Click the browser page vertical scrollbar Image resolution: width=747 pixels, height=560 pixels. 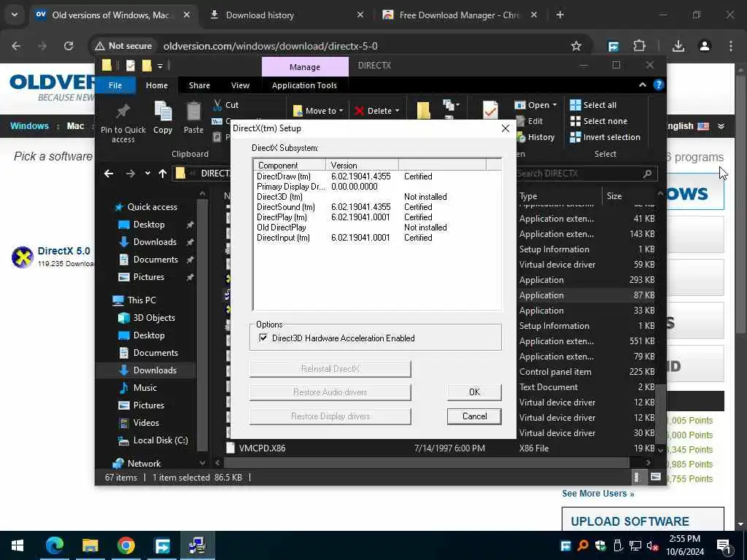pyautogui.click(x=740, y=205)
